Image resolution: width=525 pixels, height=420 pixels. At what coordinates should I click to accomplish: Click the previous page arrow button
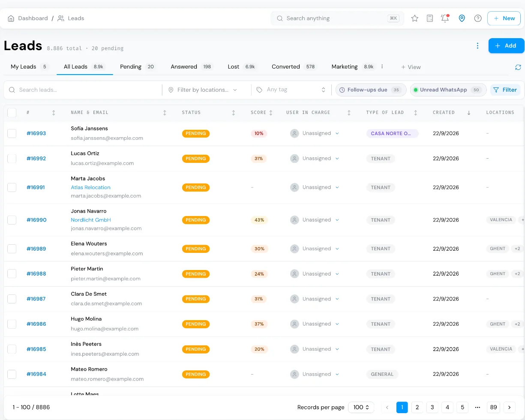387,407
